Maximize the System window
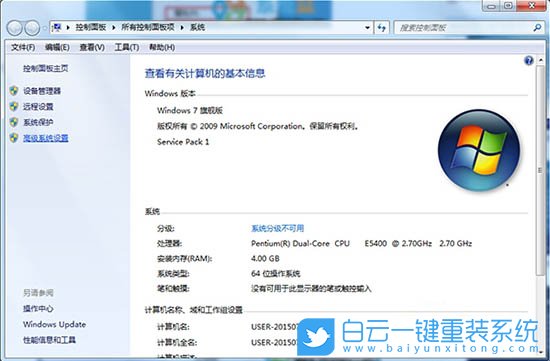The width and height of the screenshot is (550, 361). coord(508,6)
